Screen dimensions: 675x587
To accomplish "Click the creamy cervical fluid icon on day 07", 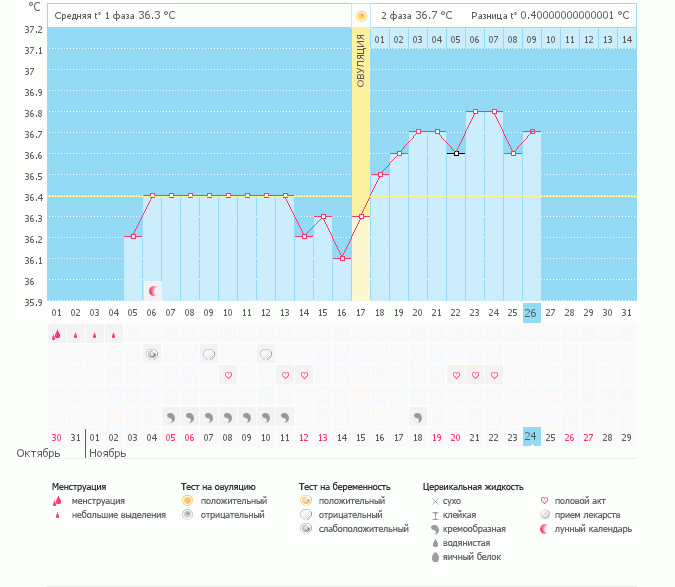I will [x=171, y=416].
